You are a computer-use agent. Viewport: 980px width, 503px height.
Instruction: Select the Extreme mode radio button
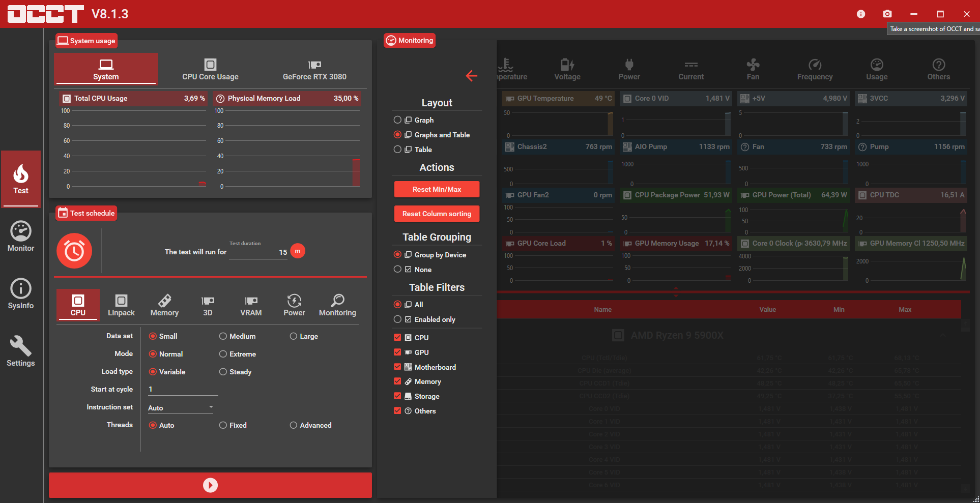[223, 354]
